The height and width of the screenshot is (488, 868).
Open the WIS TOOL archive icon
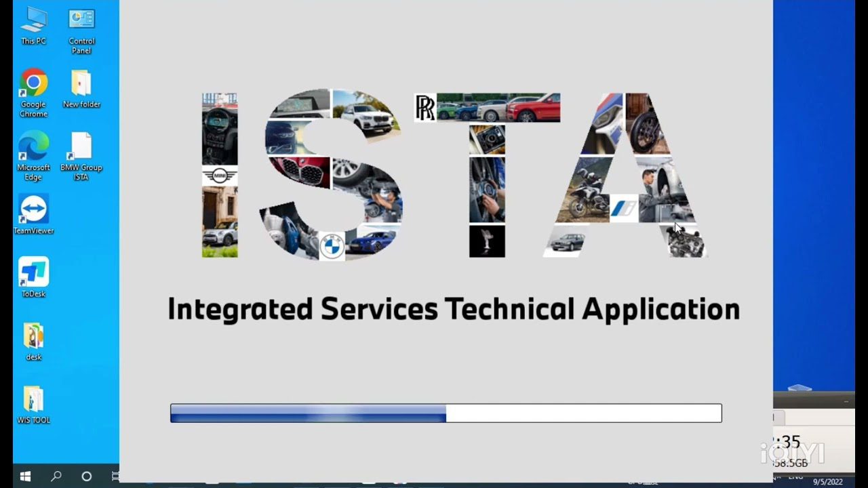coord(33,404)
